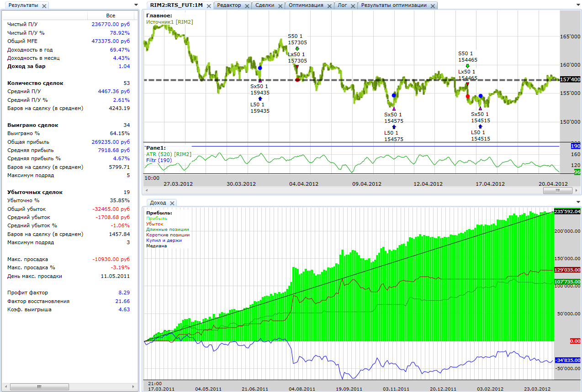Switch to the Редактор tab

(x=229, y=5)
